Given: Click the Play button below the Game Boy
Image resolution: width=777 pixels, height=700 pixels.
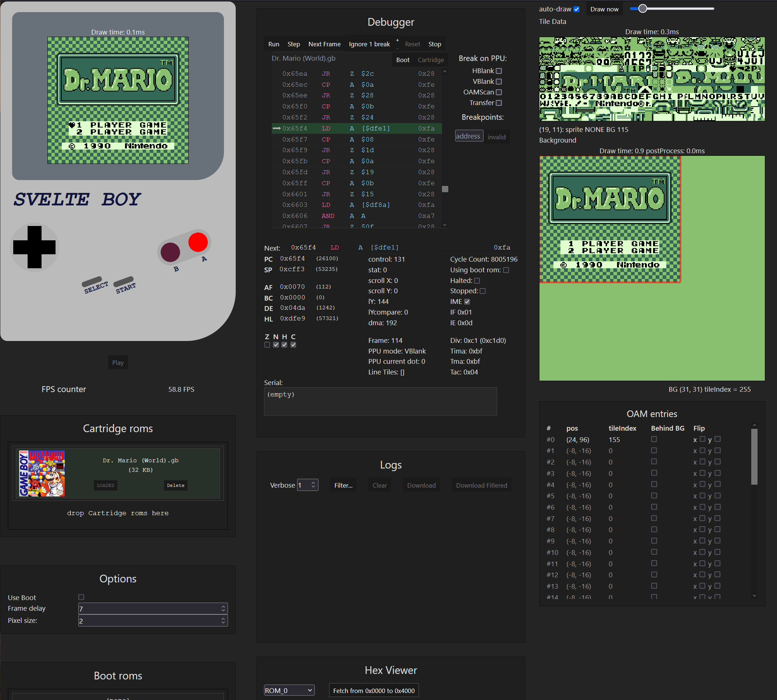Looking at the screenshot, I should pyautogui.click(x=118, y=362).
